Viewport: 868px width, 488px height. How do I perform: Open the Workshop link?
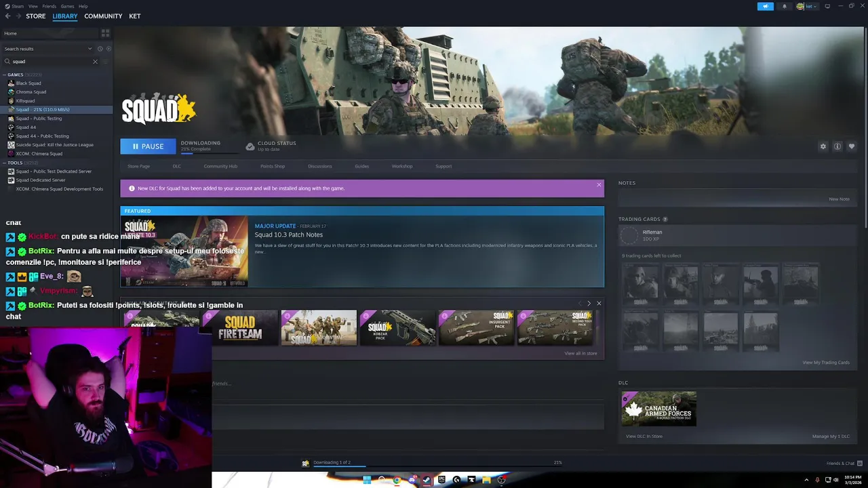click(402, 166)
